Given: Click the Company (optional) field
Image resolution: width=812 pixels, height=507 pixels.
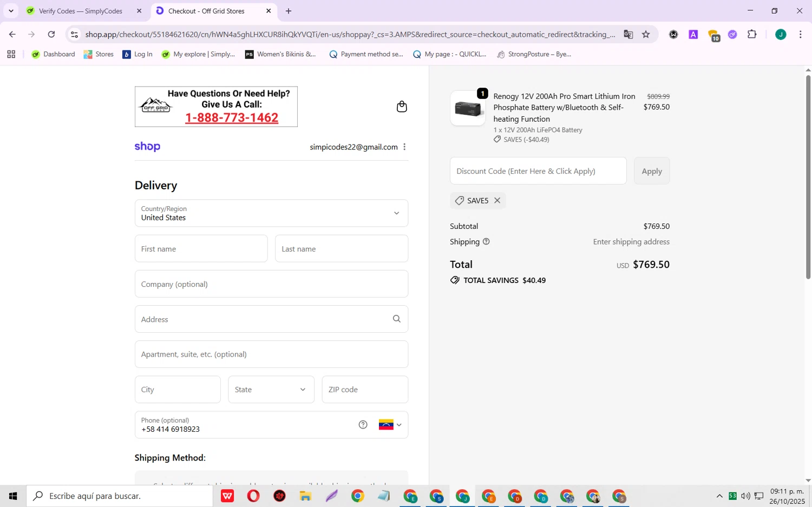Looking at the screenshot, I should [x=271, y=284].
